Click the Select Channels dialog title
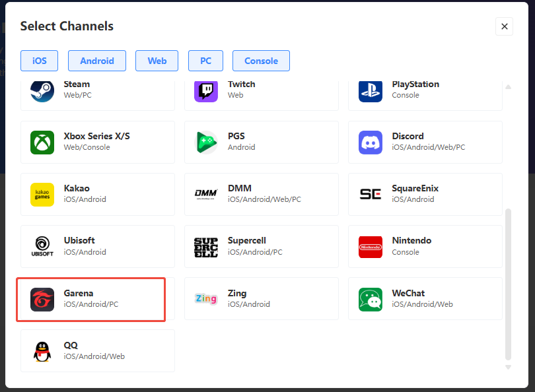This screenshot has width=535, height=392. pos(67,26)
